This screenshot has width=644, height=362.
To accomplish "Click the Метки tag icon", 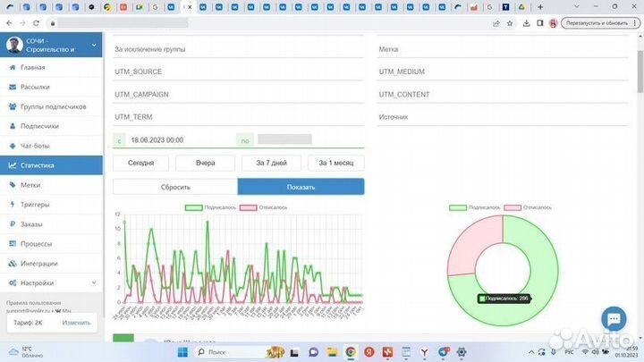I will coord(13,185).
